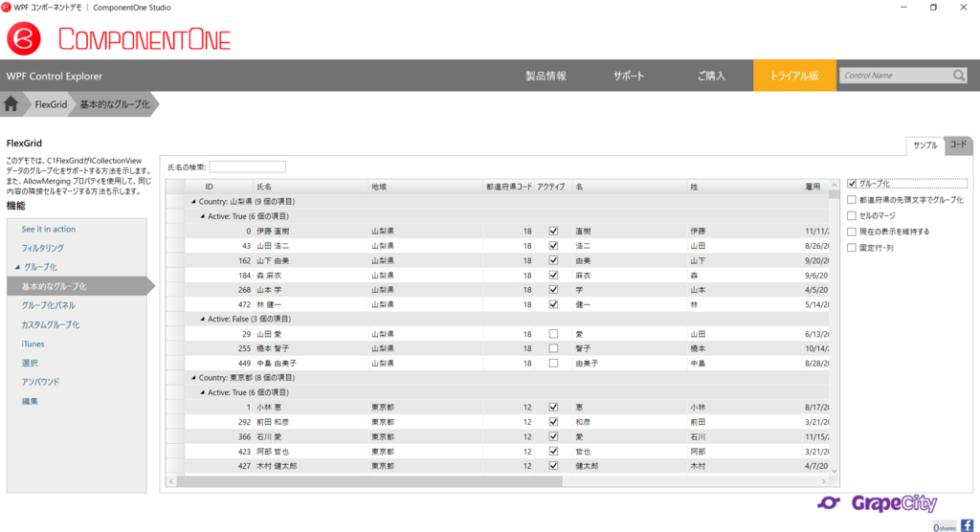Screen dimensions: 980x532
Task: Click the GrapeCity logo
Action: coord(878,503)
